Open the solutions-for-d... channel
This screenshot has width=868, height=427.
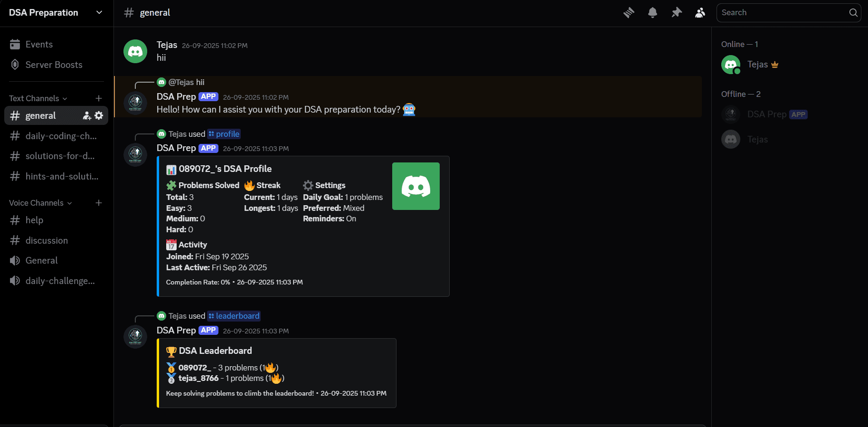57,156
